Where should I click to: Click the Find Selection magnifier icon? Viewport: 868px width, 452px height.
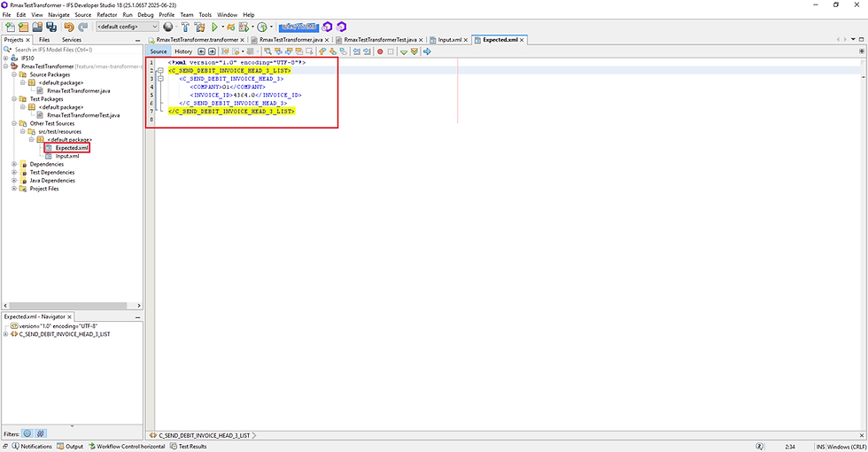(267, 51)
